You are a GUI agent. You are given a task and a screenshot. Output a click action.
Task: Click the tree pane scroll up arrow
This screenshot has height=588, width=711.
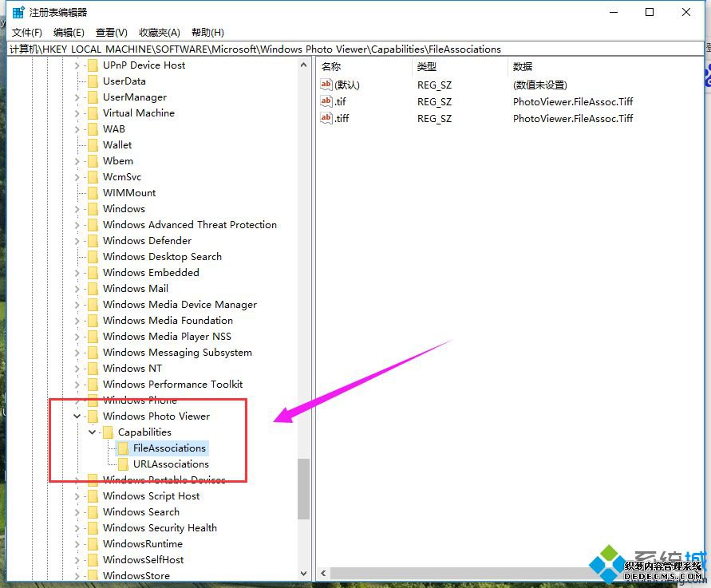pyautogui.click(x=304, y=65)
